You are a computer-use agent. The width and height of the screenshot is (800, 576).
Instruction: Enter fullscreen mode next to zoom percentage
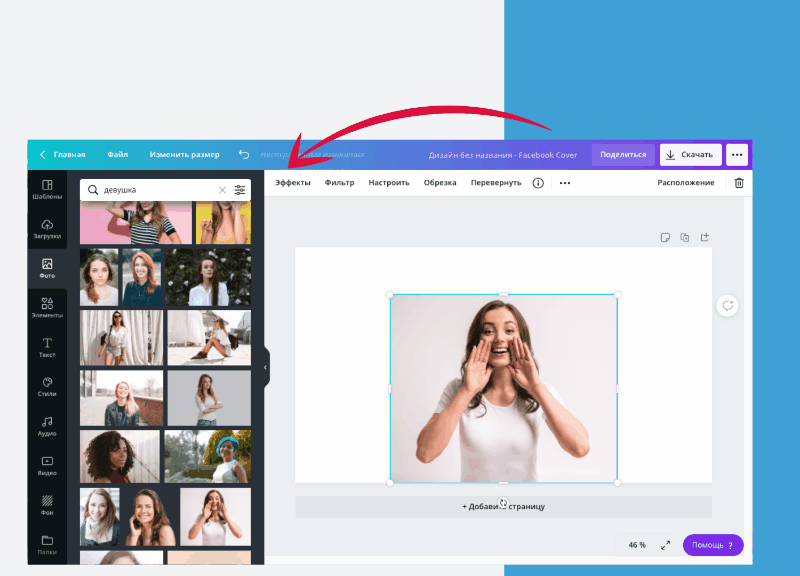tap(665, 545)
